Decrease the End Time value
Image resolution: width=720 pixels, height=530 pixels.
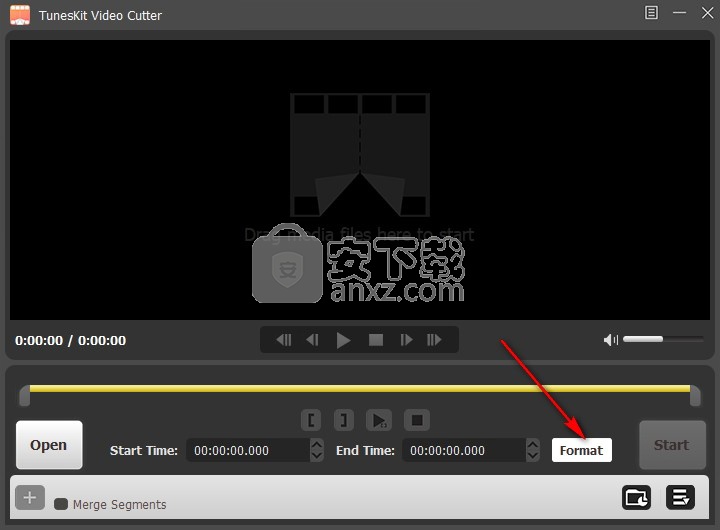[533, 456]
